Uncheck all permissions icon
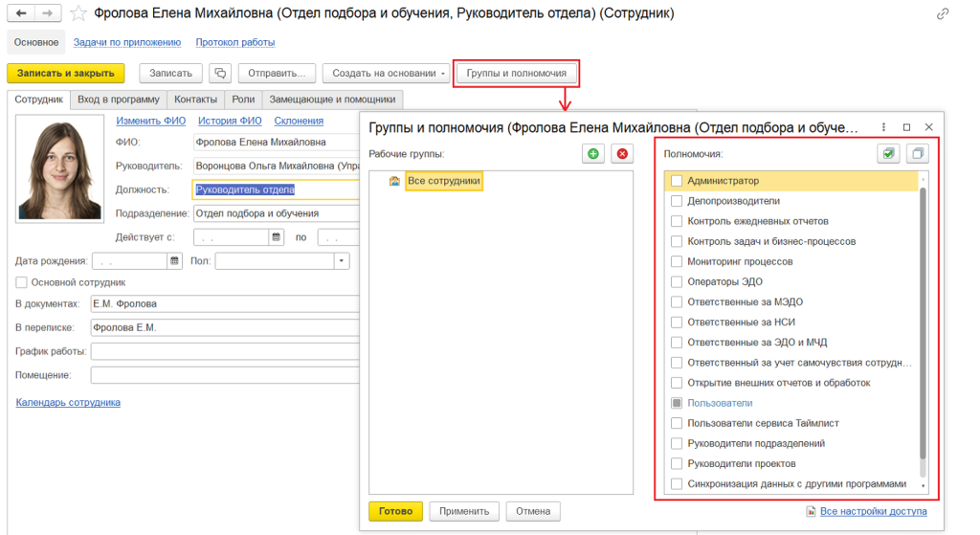980x535 pixels. pos(917,153)
